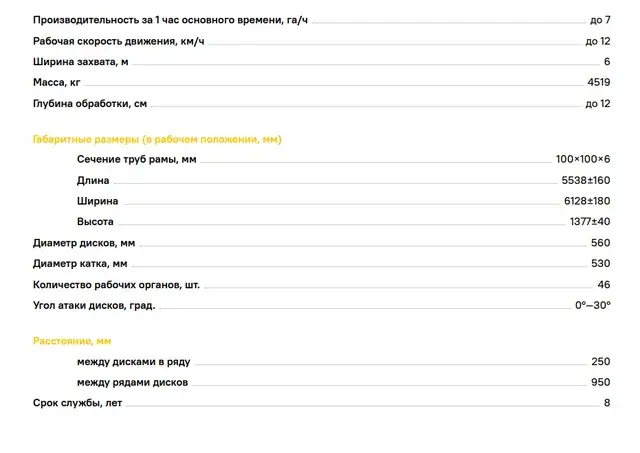Select the width value 6128±180
Image resolution: width=640 pixels, height=453 pixels.
coord(587,201)
